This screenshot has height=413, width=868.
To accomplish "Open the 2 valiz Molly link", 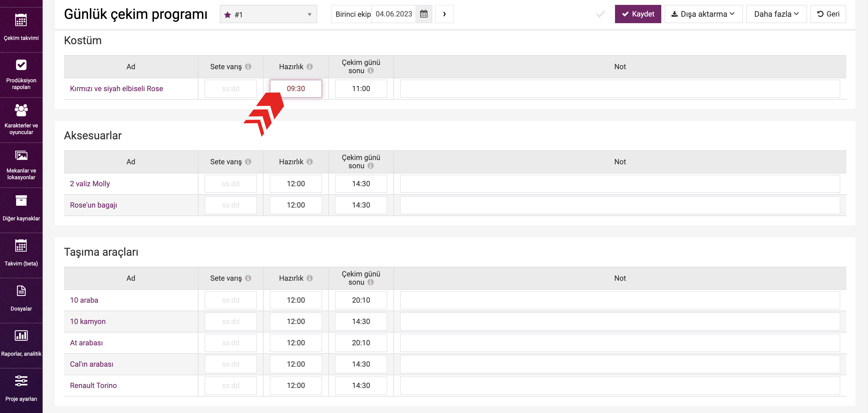I will (90, 184).
